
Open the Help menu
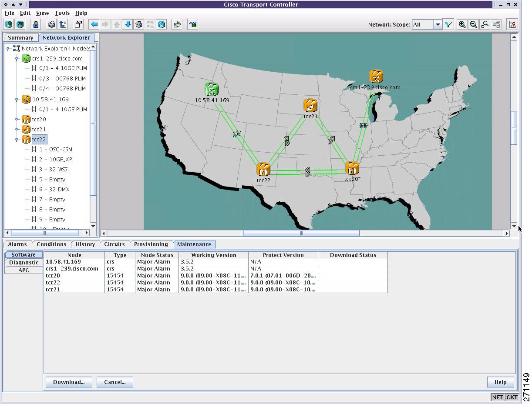pyautogui.click(x=81, y=13)
